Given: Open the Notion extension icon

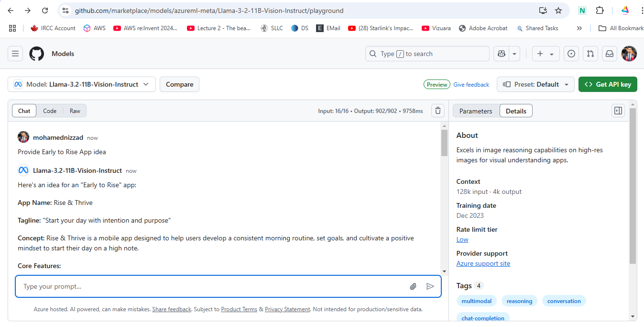Looking at the screenshot, I should (582, 11).
